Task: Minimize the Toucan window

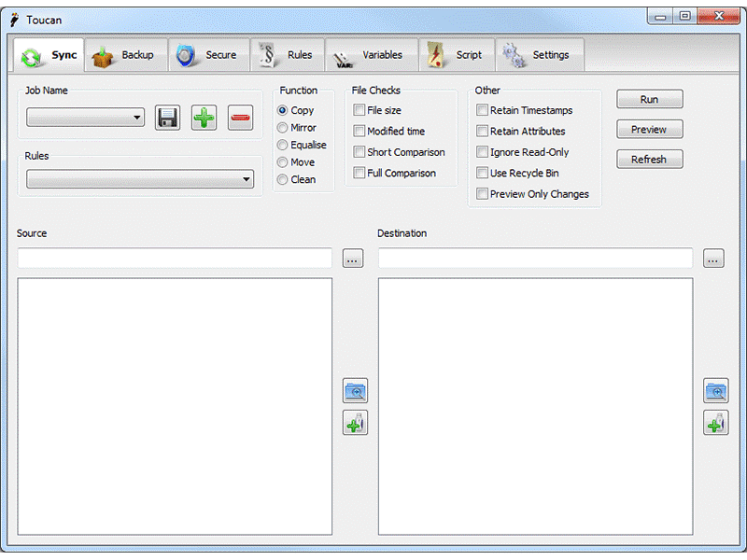Action: (660, 17)
